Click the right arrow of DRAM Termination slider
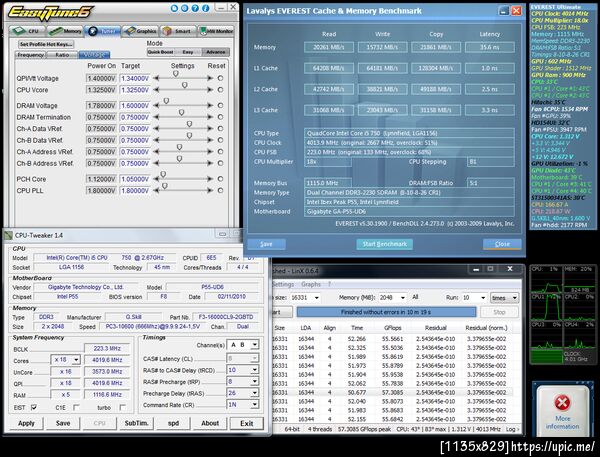The width and height of the screenshot is (600, 457). 210,117
